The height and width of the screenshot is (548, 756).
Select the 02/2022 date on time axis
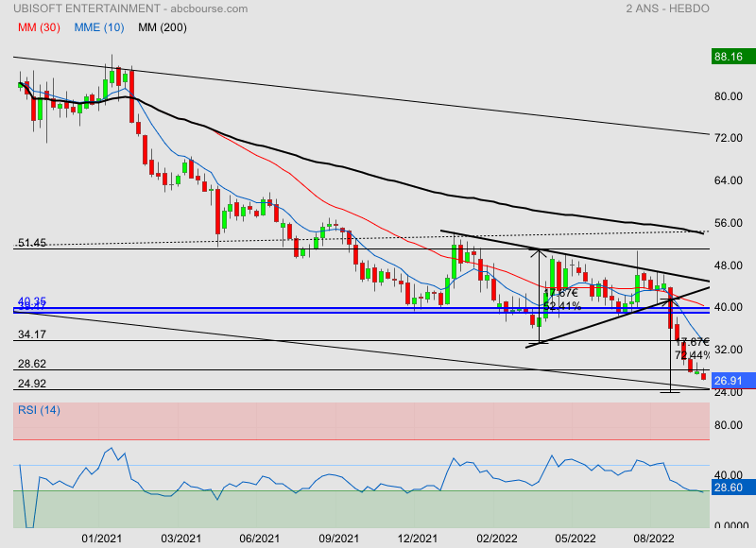point(496,539)
